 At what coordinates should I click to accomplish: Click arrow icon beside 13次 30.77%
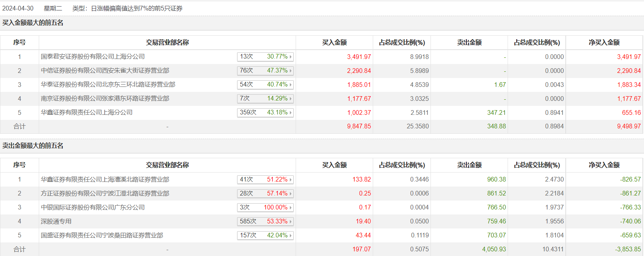291,57
